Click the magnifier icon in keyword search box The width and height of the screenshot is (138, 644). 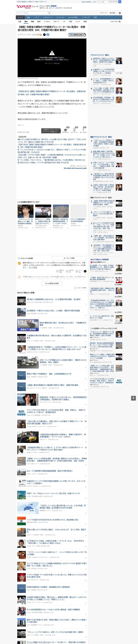(x=49, y=13)
